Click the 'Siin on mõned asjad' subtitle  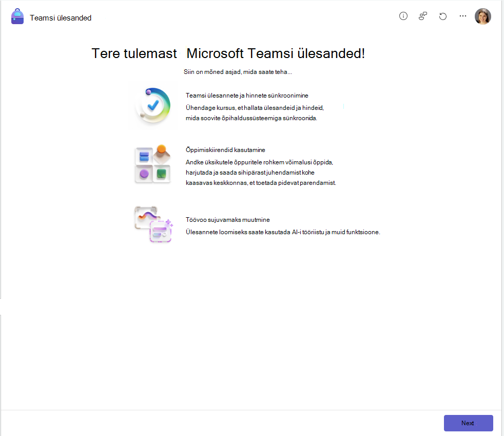coord(238,72)
